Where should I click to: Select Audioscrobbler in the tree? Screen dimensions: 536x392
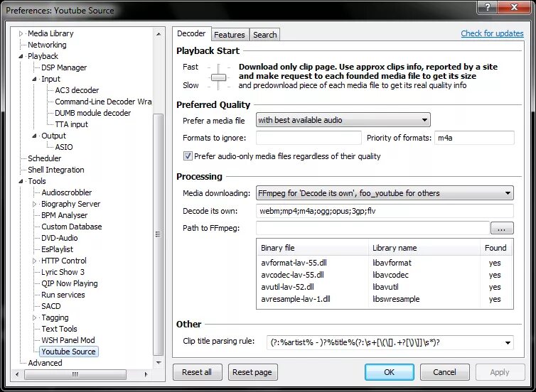(x=67, y=192)
